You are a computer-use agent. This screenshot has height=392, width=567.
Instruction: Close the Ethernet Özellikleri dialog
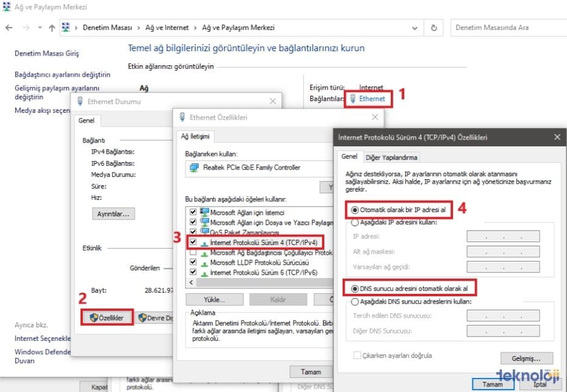[x=375, y=117]
